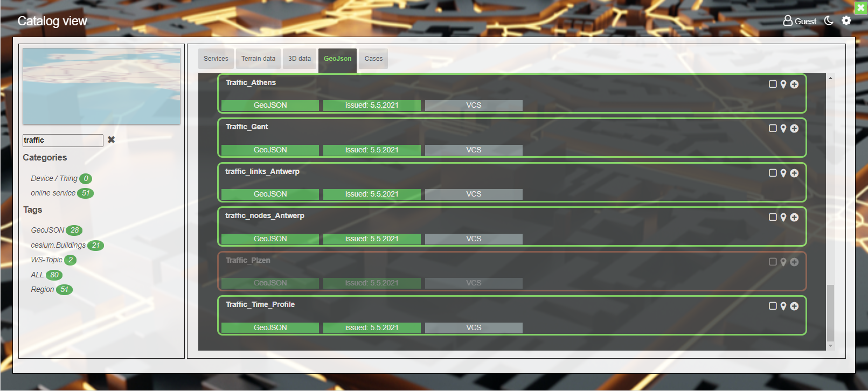The height and width of the screenshot is (391, 868).
Task: Click the plus icon on Traffic_Gent row
Action: [794, 129]
